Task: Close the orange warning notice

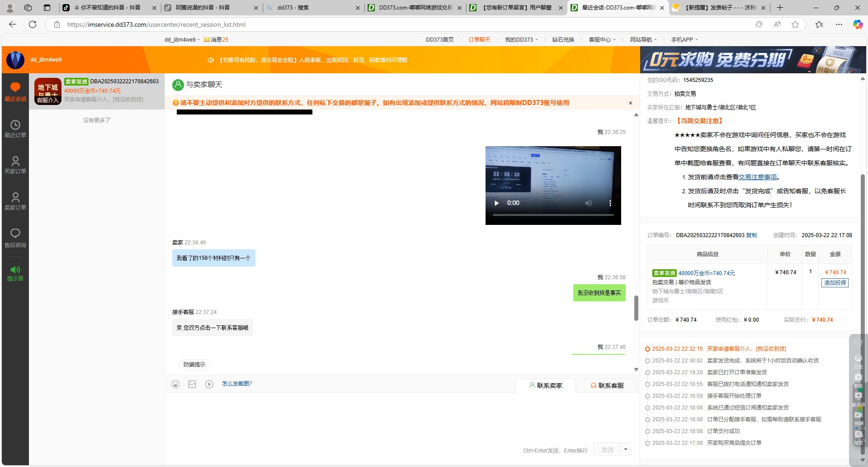Action: pos(630,103)
